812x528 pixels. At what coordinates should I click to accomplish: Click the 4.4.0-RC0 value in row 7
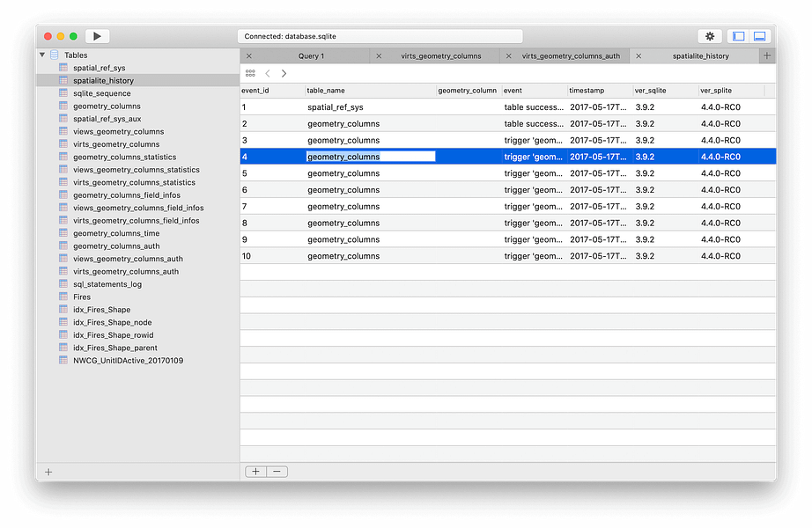coord(721,207)
